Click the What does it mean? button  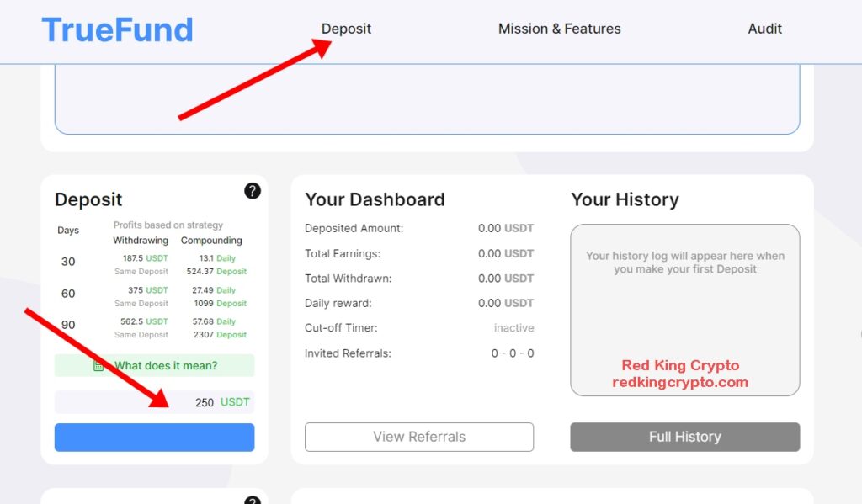pyautogui.click(x=155, y=365)
